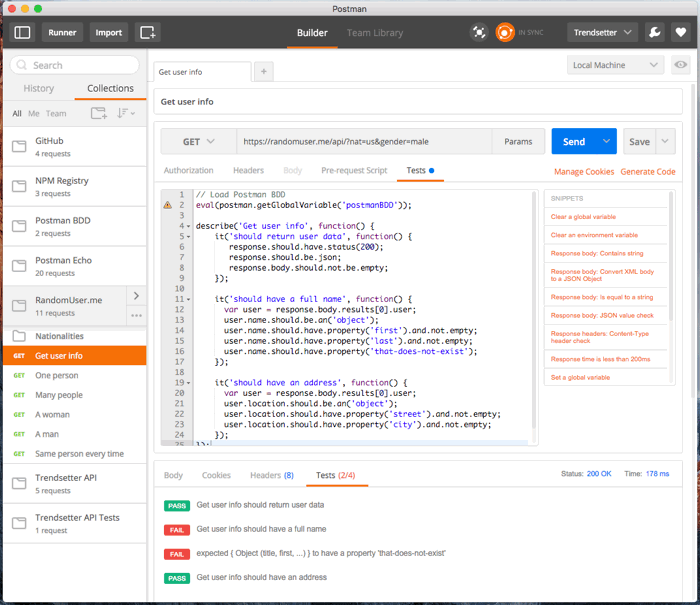Click warning icon on code line 2
Screen dimensions: 700x605
(x=167, y=205)
